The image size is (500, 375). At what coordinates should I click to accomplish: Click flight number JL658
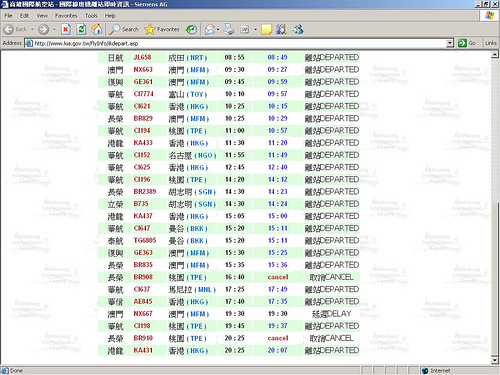click(x=142, y=57)
